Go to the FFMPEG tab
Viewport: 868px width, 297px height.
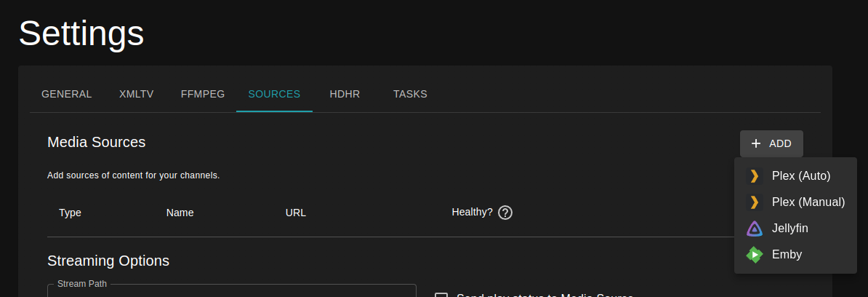tap(203, 94)
